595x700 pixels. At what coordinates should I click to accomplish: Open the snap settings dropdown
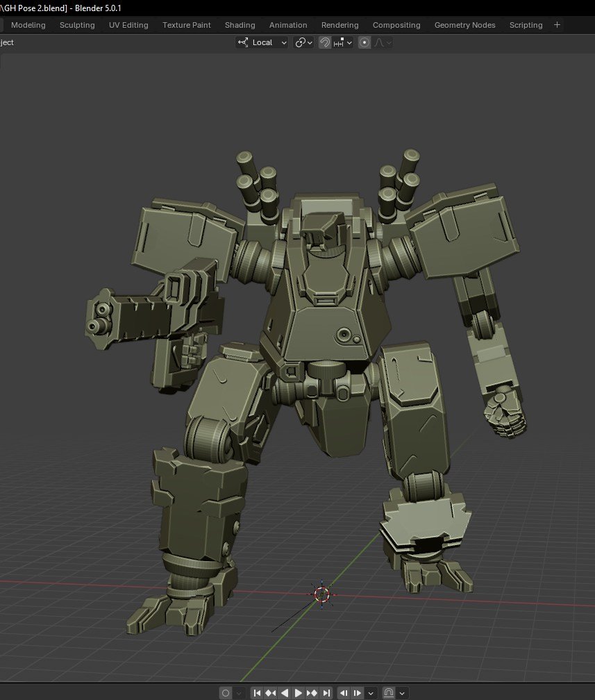343,42
